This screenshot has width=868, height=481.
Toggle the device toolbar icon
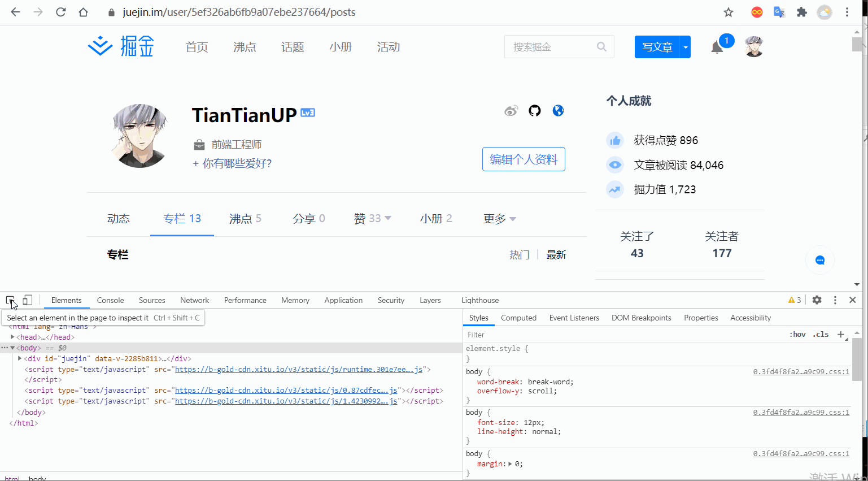tap(27, 300)
